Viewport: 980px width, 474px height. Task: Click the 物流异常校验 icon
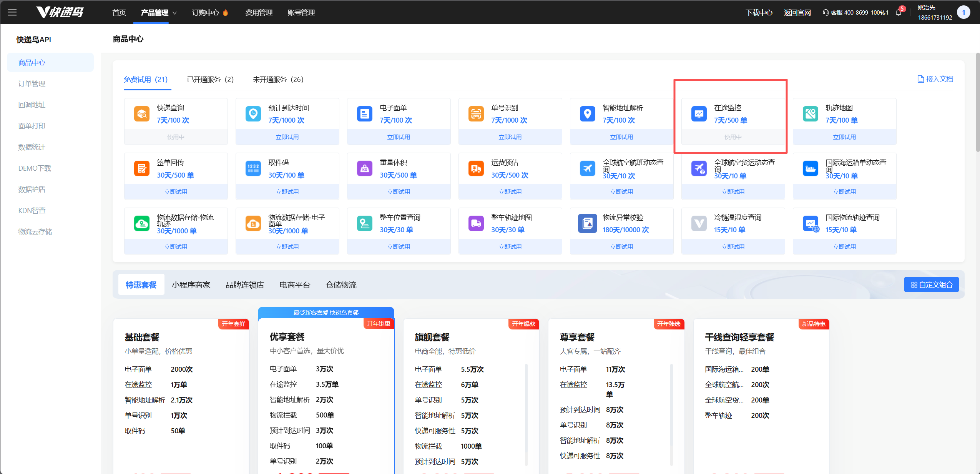click(x=588, y=223)
